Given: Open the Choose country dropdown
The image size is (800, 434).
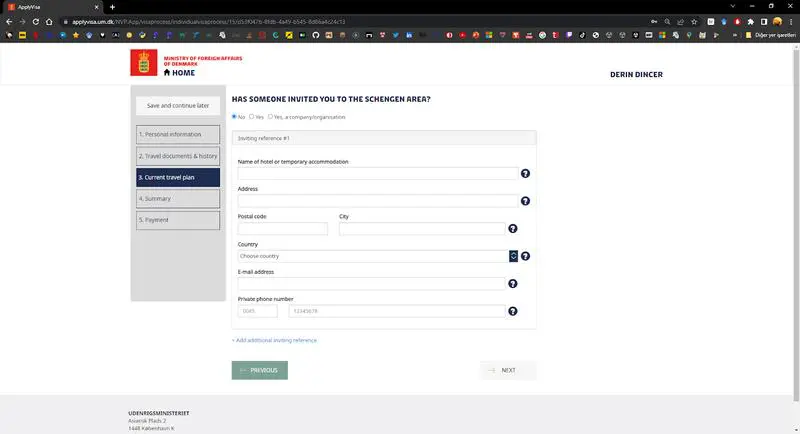Looking at the screenshot, I should (378, 256).
